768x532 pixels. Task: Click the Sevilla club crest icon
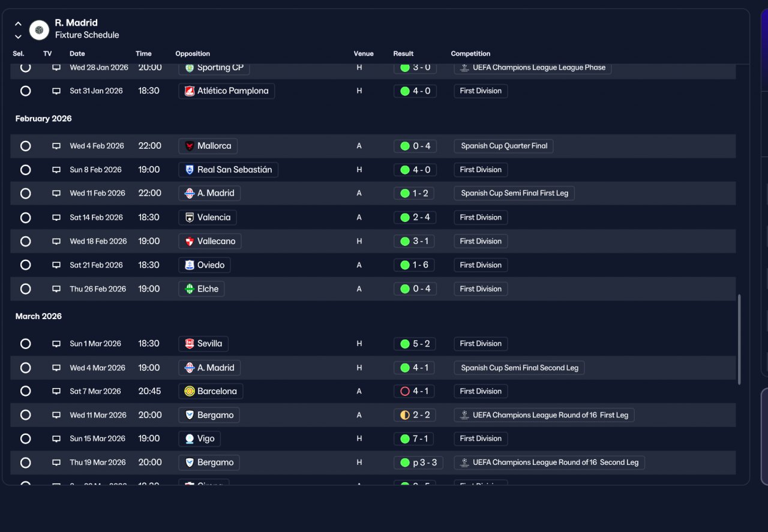[190, 344]
